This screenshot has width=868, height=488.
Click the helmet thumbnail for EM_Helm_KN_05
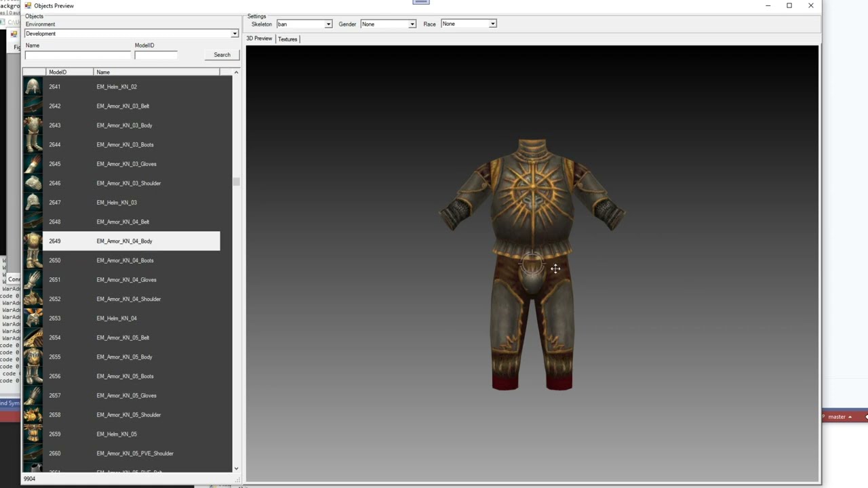[x=33, y=434]
